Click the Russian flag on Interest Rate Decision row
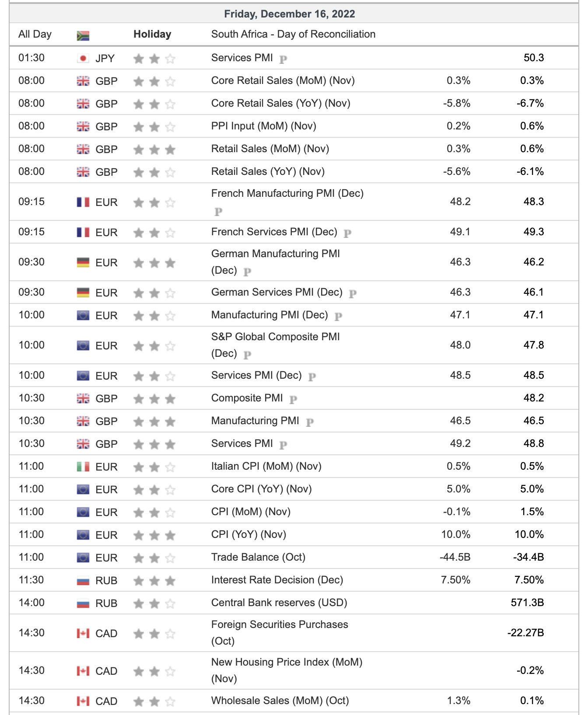Screen dimensions: 588x715 (83, 581)
